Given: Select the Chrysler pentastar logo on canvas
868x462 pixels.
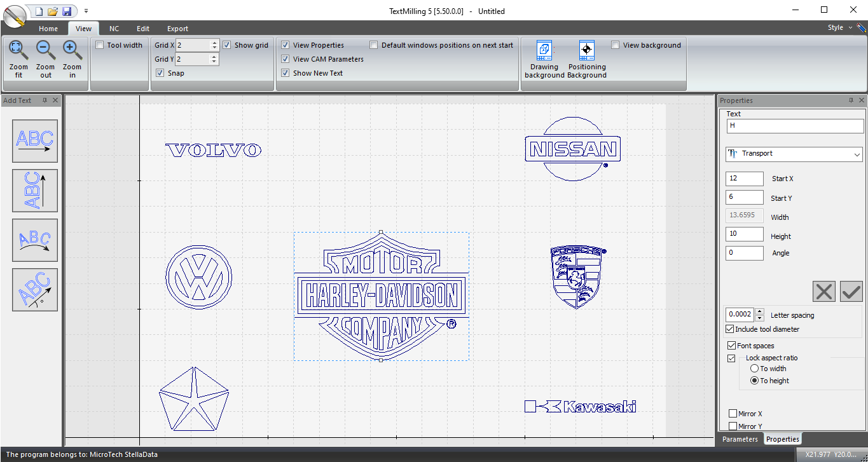Looking at the screenshot, I should [x=193, y=398].
